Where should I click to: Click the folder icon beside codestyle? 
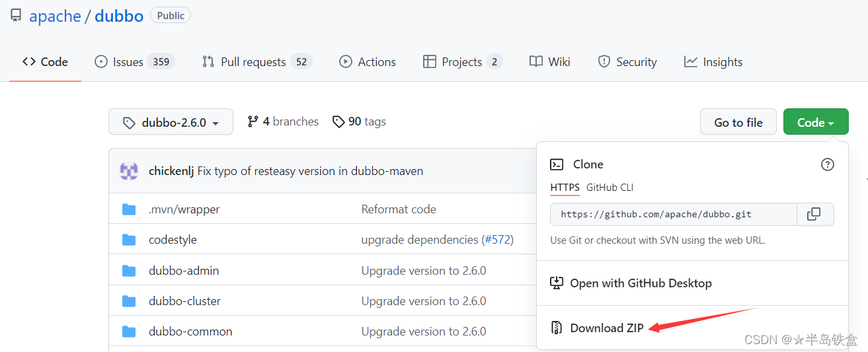(129, 240)
